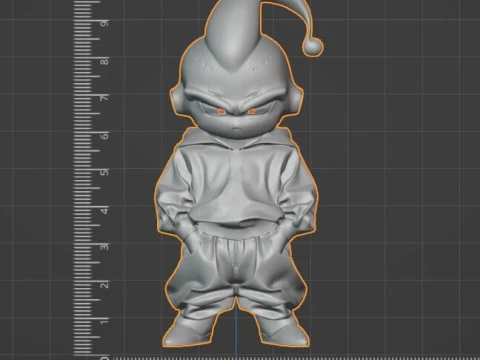Click the ruler mark labeled 5
This screenshot has width=480, height=360.
[105, 172]
